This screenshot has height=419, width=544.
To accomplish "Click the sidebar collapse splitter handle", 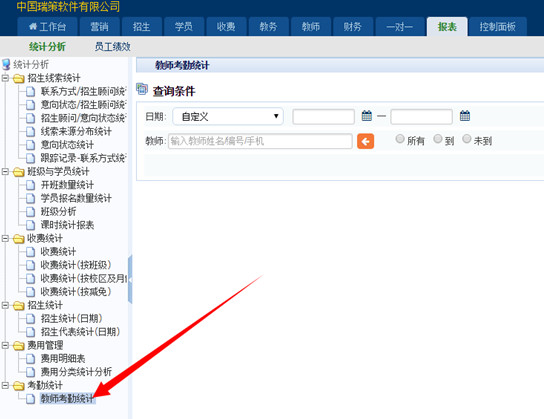I will click(130, 279).
